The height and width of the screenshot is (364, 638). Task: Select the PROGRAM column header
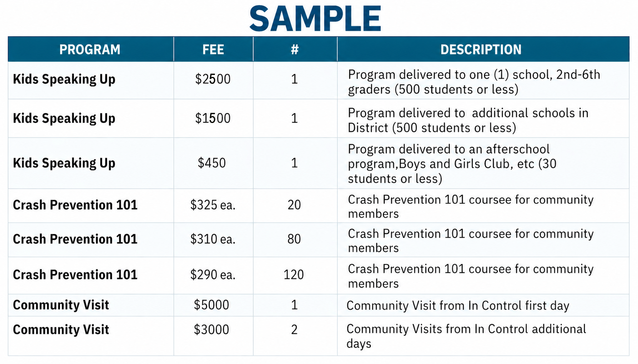point(90,50)
